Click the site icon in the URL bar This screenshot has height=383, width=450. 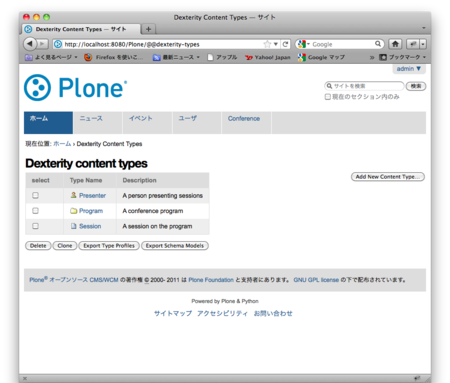click(58, 44)
